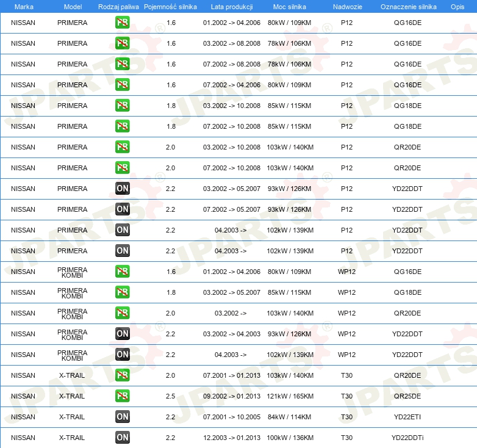Click the 100kW / 136KM power cell
Image resolution: width=477 pixels, height=448 pixels.
(290, 438)
